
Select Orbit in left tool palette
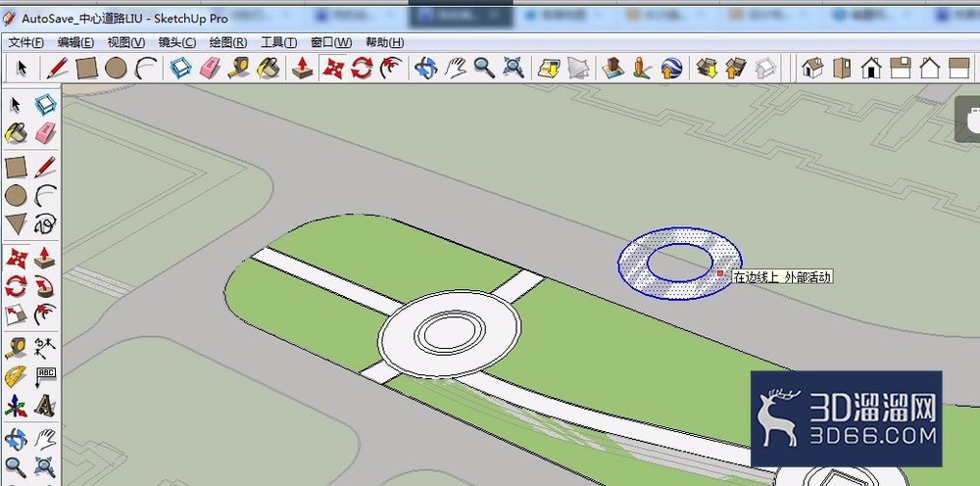coord(16,439)
